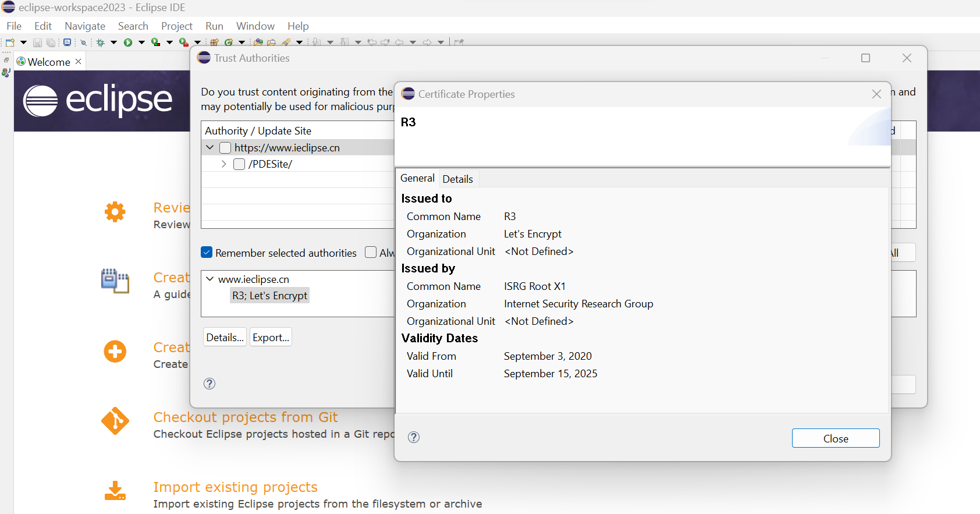
Task: Uncheck Remember selected authorities
Action: 207,252
